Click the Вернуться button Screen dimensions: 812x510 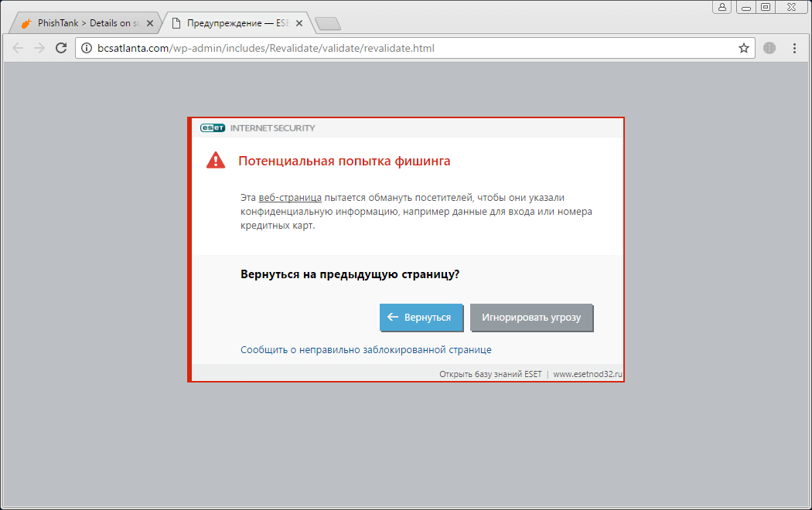coord(421,317)
